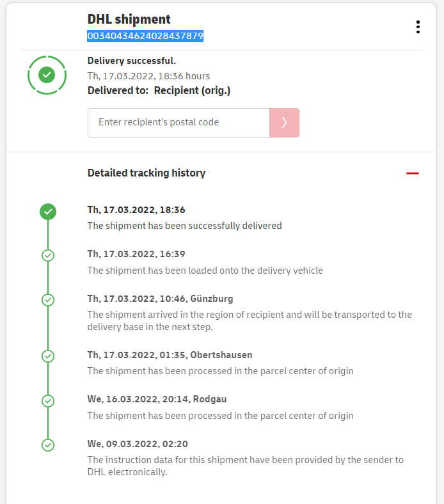Open the three-dot shipment options menu
This screenshot has width=444, height=504.
[x=418, y=27]
